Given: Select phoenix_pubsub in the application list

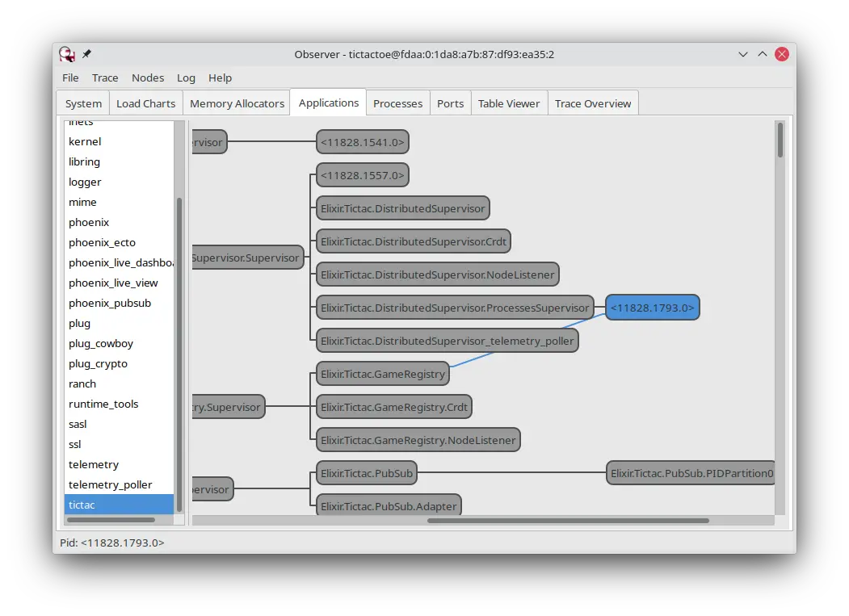Looking at the screenshot, I should click(110, 304).
